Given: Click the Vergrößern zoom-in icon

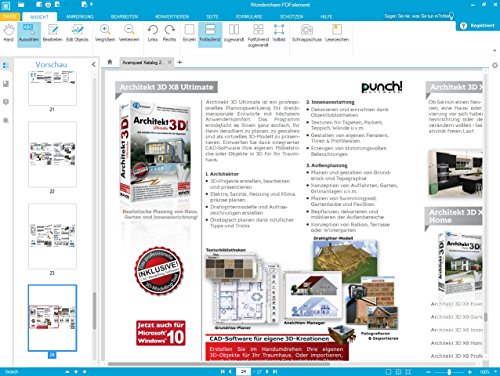Looking at the screenshot, I should 105,33.
